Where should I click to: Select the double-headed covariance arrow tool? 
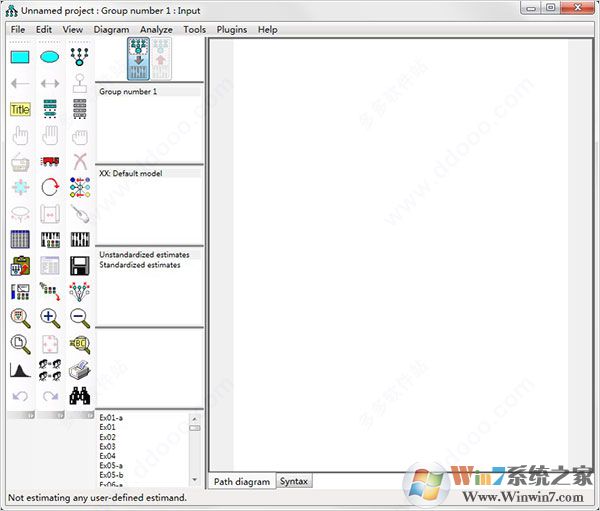point(50,83)
